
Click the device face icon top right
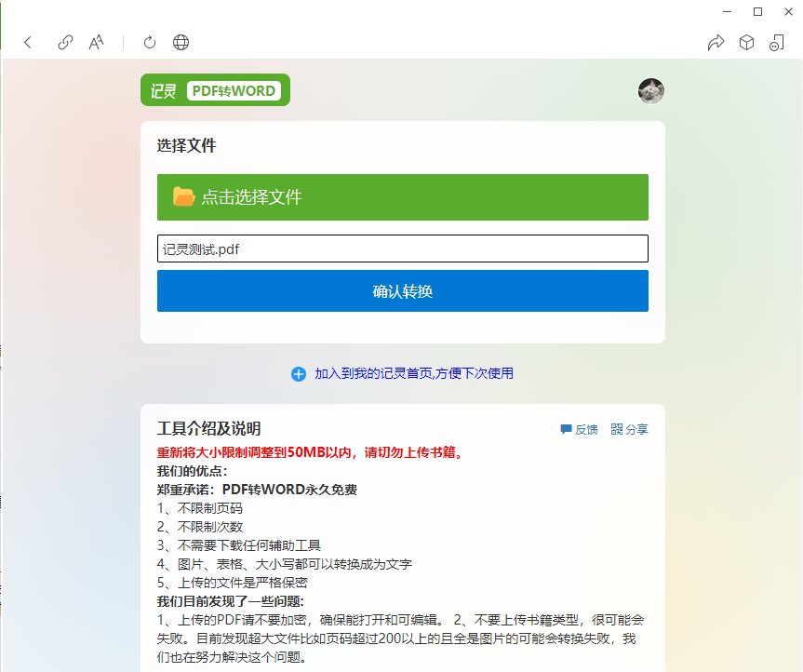click(777, 42)
